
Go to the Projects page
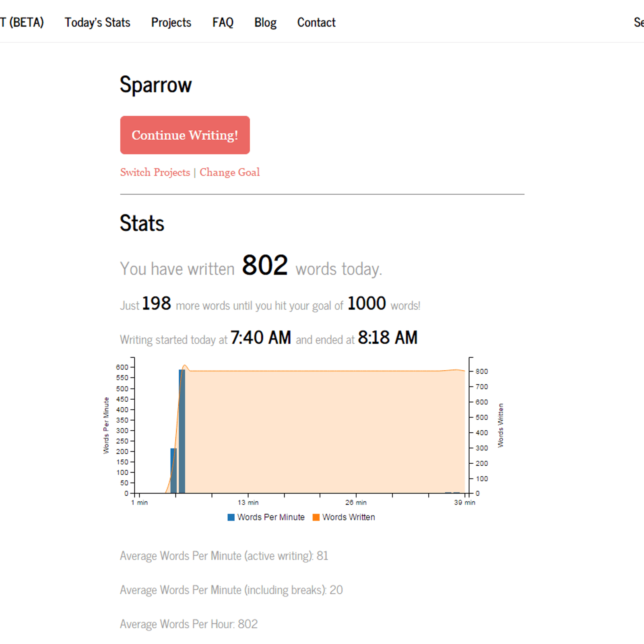[x=171, y=23]
